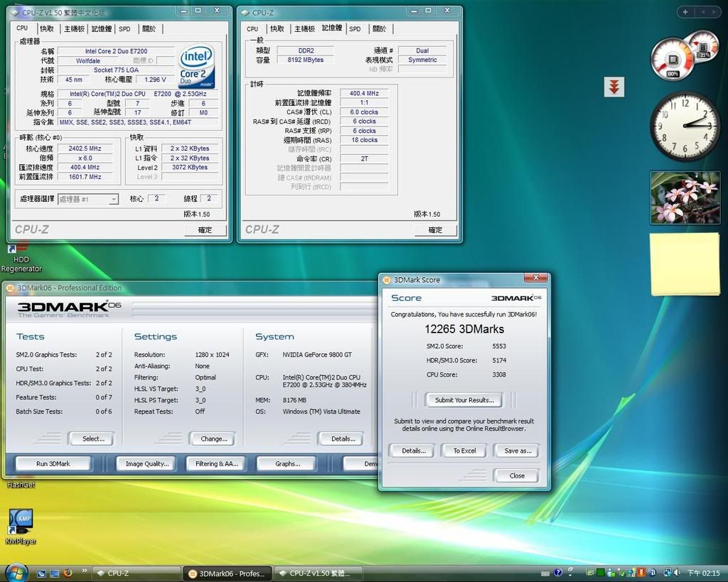This screenshot has width=728, height=582.
Task: Click Submit Your Results button
Action: pyautogui.click(x=464, y=400)
